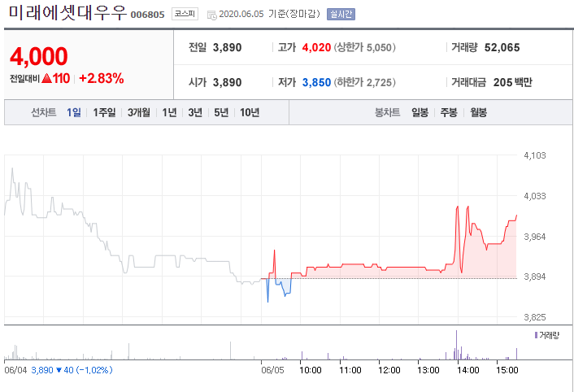Click the 고가 value 4,020

316,48
